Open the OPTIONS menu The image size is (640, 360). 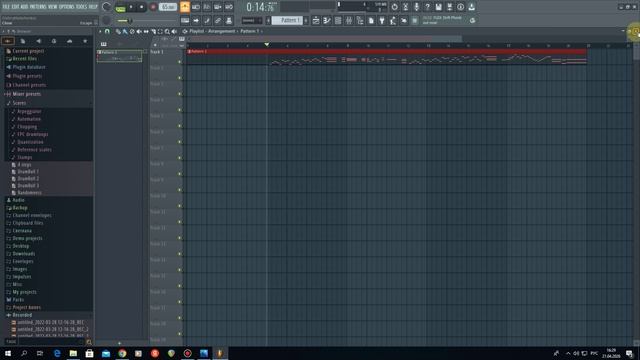click(66, 7)
